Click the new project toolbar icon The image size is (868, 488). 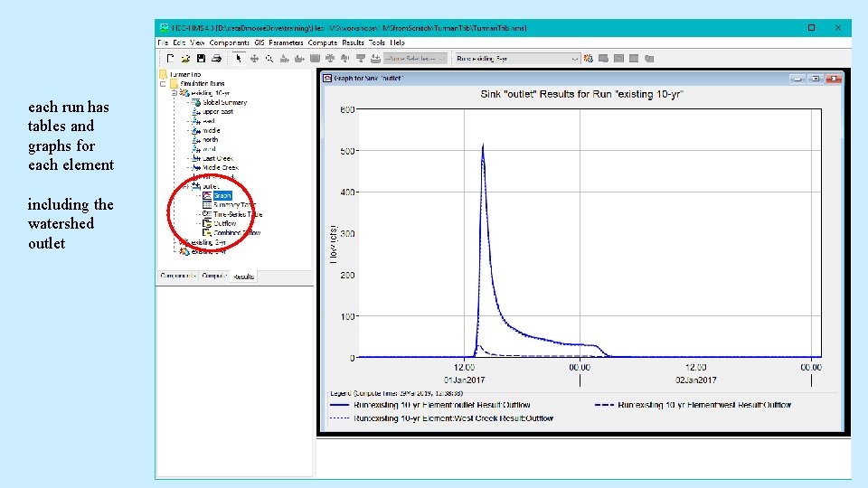[171, 58]
